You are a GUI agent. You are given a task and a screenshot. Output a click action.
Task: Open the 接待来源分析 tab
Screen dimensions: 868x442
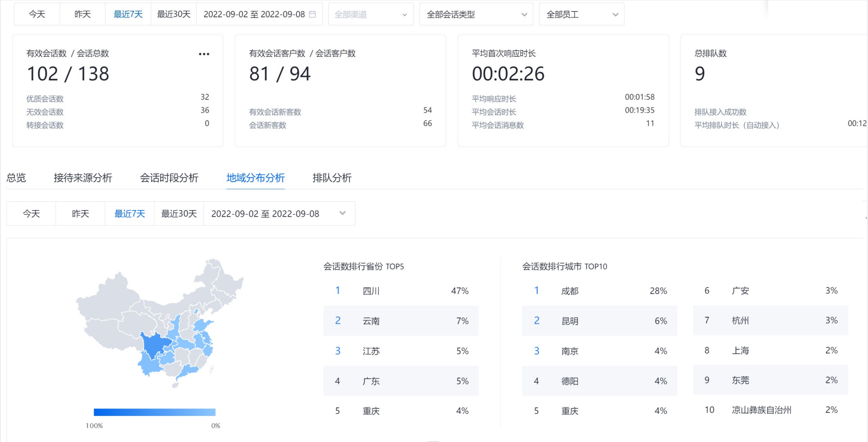point(83,178)
